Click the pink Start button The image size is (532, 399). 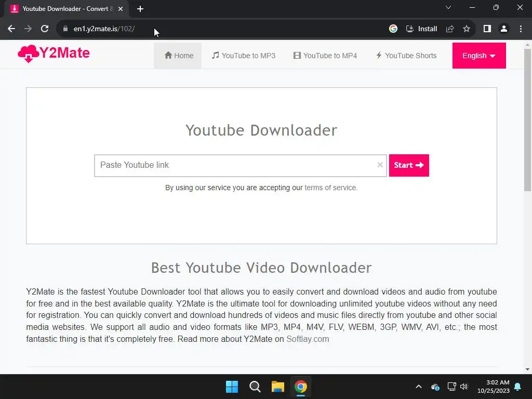click(x=409, y=165)
